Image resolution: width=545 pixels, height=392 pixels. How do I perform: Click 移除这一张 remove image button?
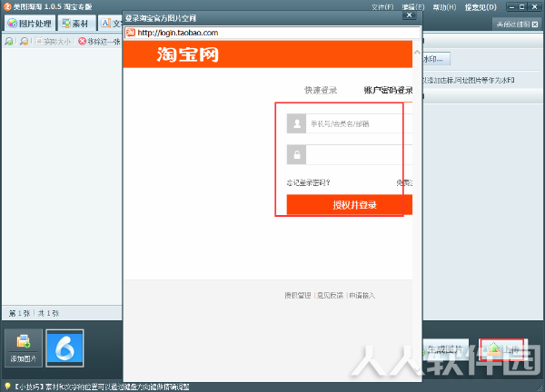(x=99, y=42)
